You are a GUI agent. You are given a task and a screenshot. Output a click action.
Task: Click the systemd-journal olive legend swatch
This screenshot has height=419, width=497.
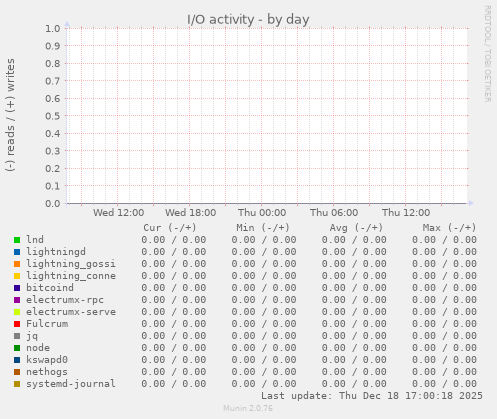point(17,384)
